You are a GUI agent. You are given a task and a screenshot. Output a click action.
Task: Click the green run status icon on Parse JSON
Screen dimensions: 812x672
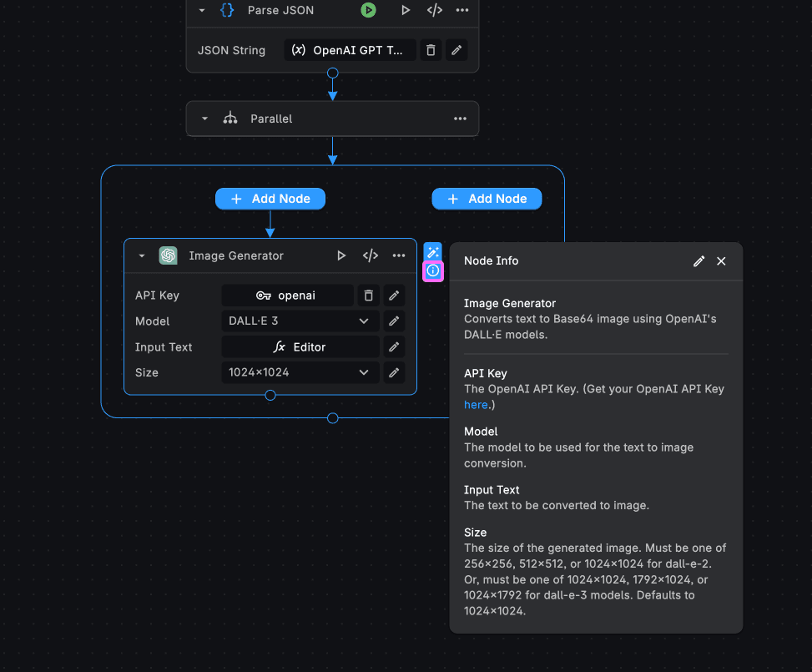[x=368, y=10]
